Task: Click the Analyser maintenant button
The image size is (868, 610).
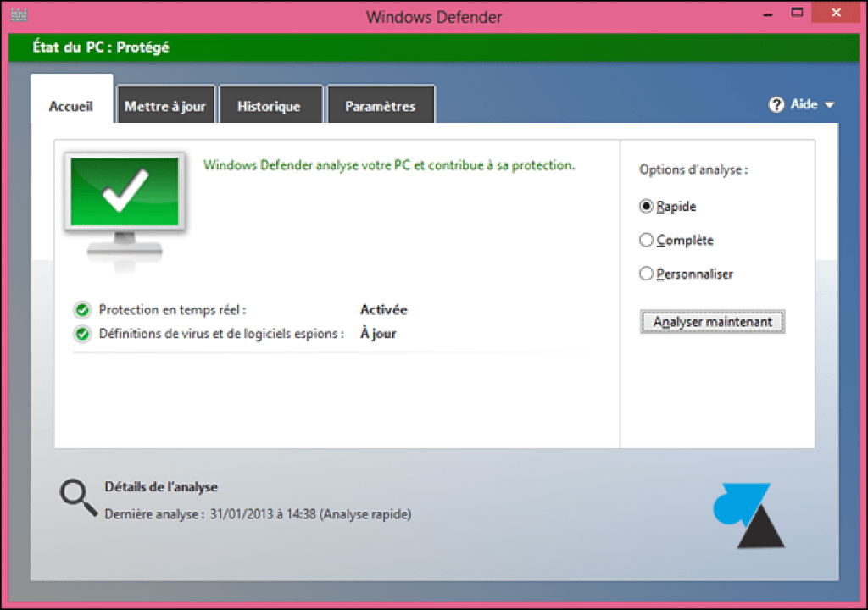Action: 712,322
